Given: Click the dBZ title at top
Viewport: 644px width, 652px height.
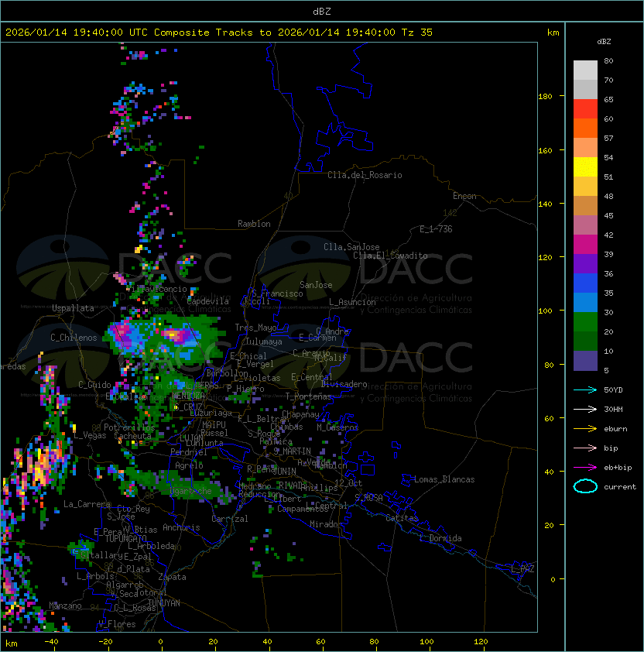Looking at the screenshot, I should [x=322, y=11].
